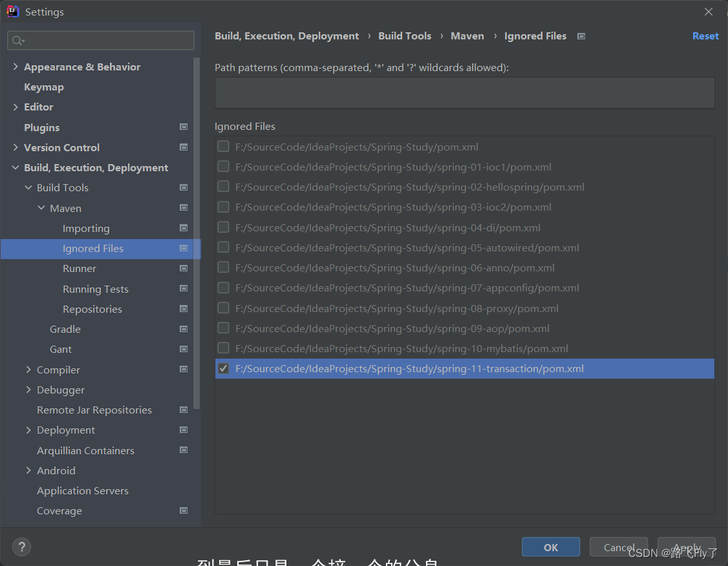Click the Cancel button
Screen dimensions: 728x566
tap(619, 547)
